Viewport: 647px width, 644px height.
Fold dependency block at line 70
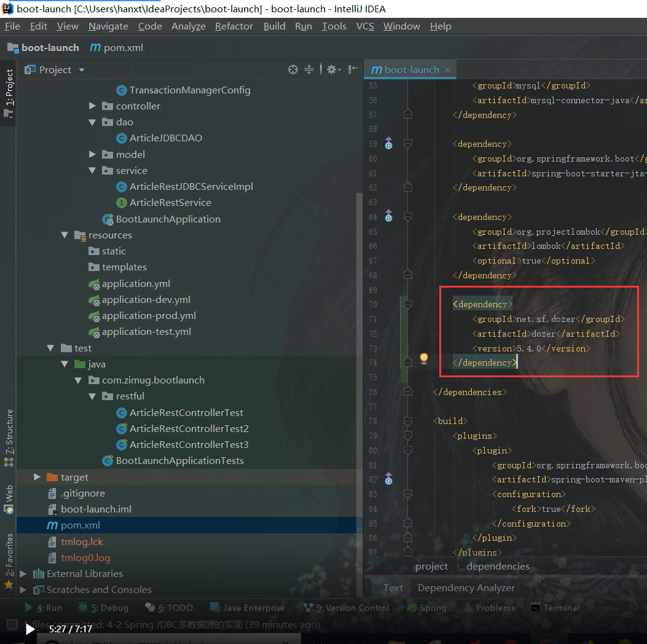[407, 304]
